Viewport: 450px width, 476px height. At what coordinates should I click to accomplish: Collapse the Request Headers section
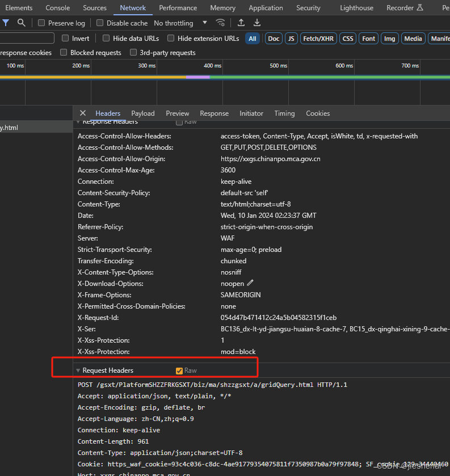(78, 370)
